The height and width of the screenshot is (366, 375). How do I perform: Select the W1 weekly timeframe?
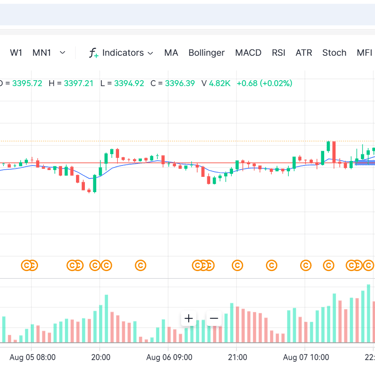coord(16,53)
